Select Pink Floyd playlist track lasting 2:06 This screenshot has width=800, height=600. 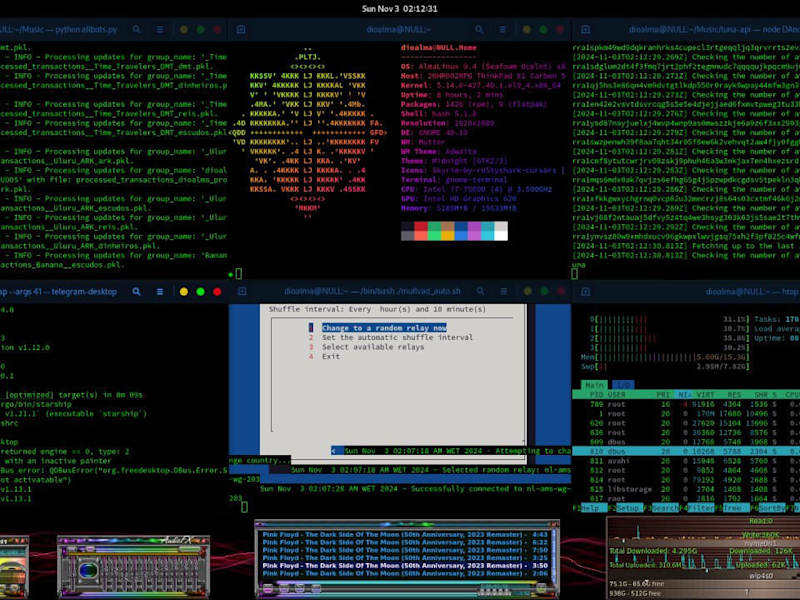405,573
